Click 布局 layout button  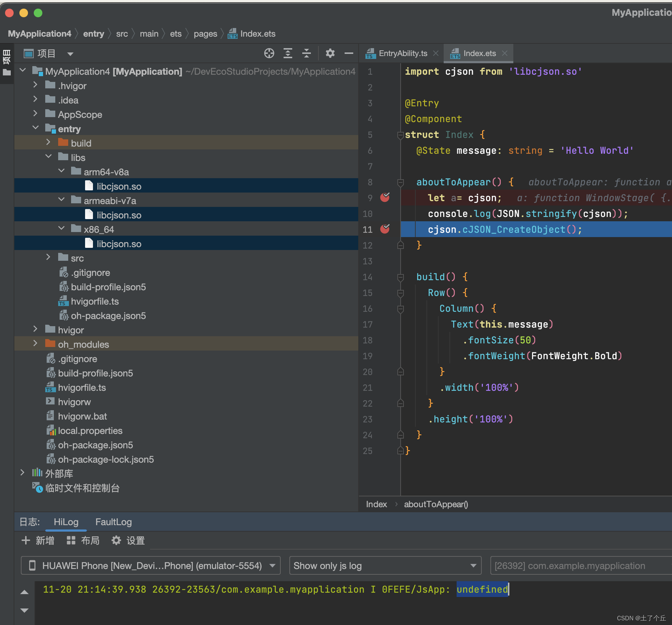(83, 541)
